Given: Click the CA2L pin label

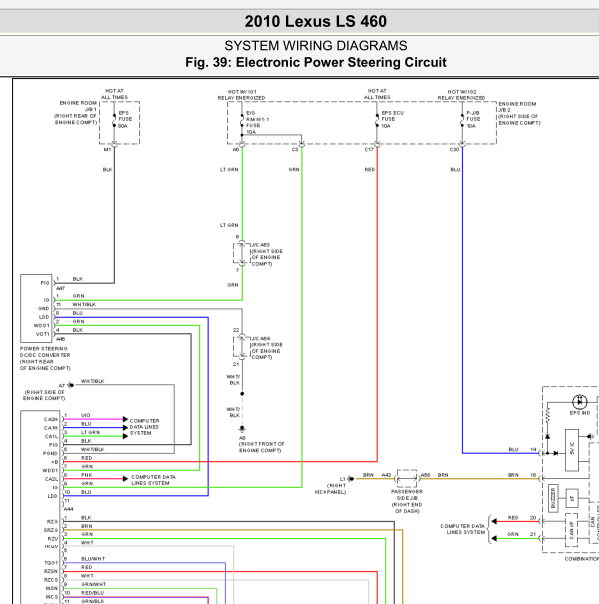Looking at the screenshot, I should pyautogui.click(x=51, y=479).
